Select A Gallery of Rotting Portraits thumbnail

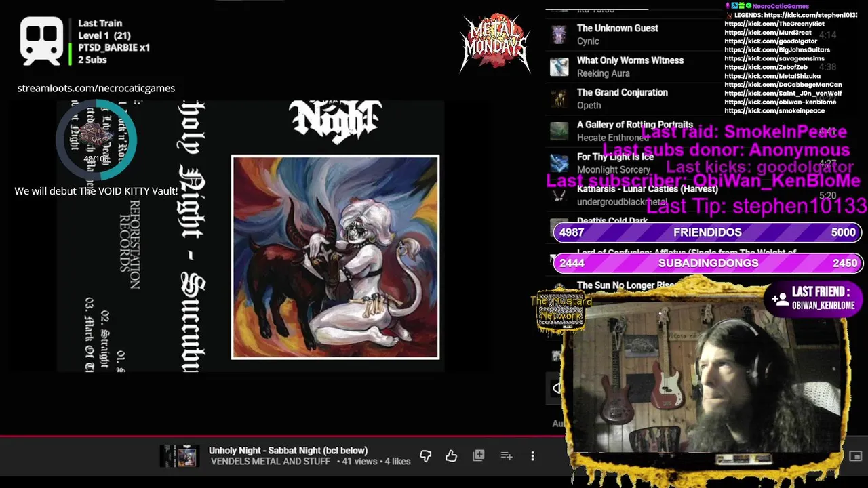tap(559, 131)
